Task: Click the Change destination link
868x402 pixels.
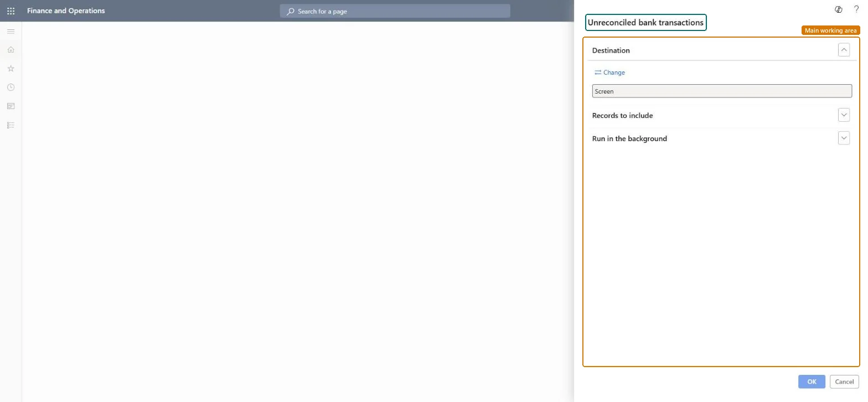Action: click(x=609, y=73)
